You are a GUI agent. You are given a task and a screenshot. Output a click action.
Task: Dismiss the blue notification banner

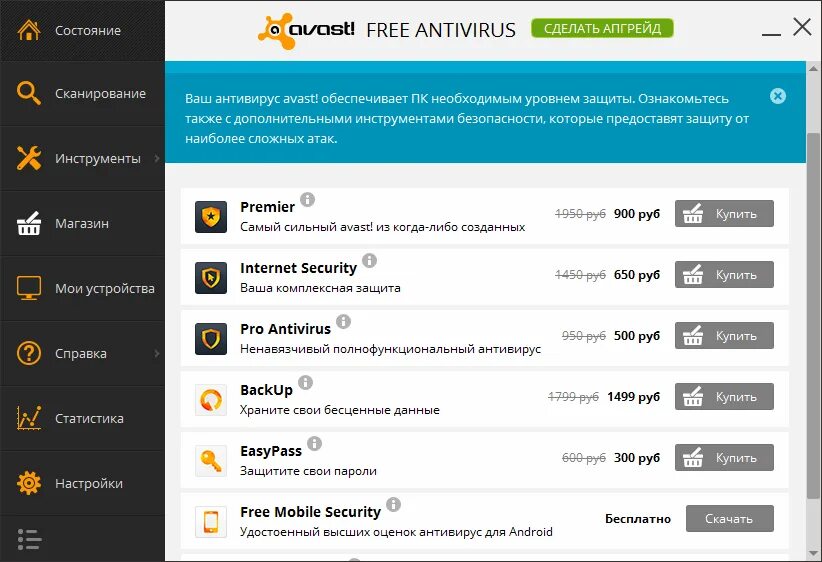point(778,96)
